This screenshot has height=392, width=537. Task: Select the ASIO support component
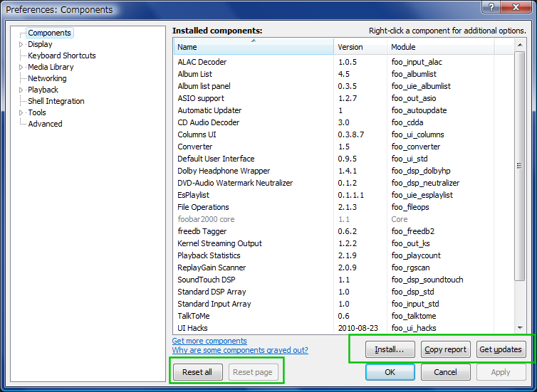344,98
